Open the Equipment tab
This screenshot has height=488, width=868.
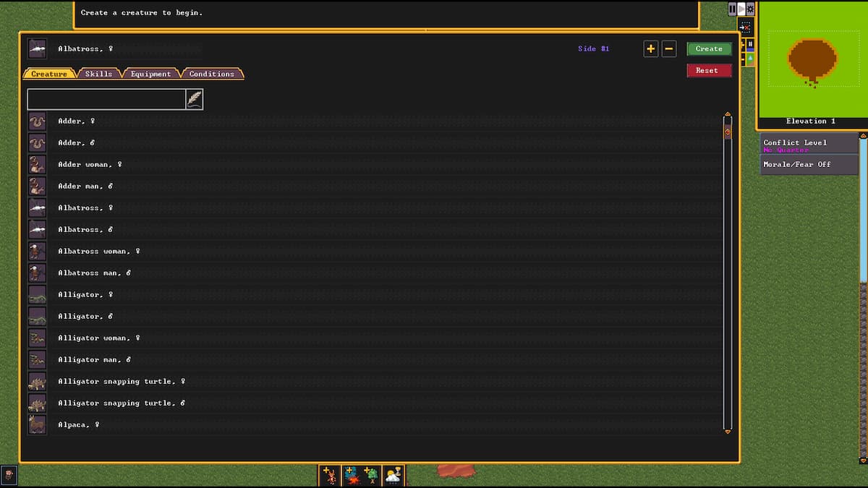point(151,74)
